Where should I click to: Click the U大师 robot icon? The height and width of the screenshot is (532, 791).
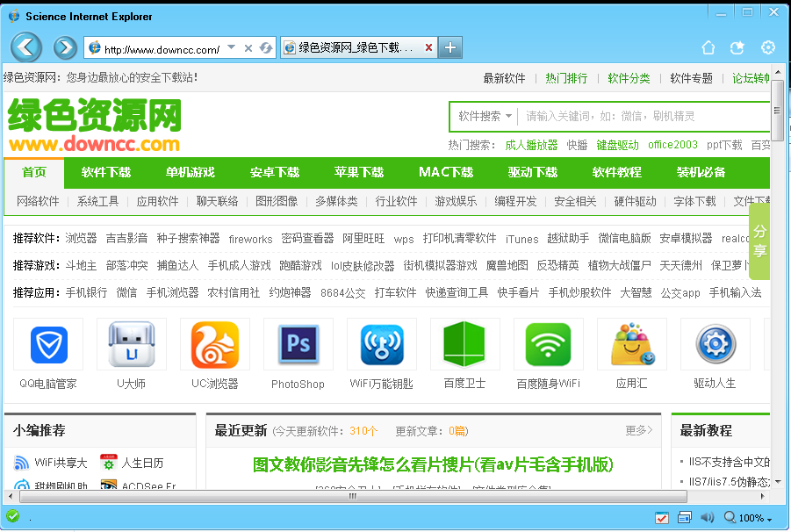131,346
